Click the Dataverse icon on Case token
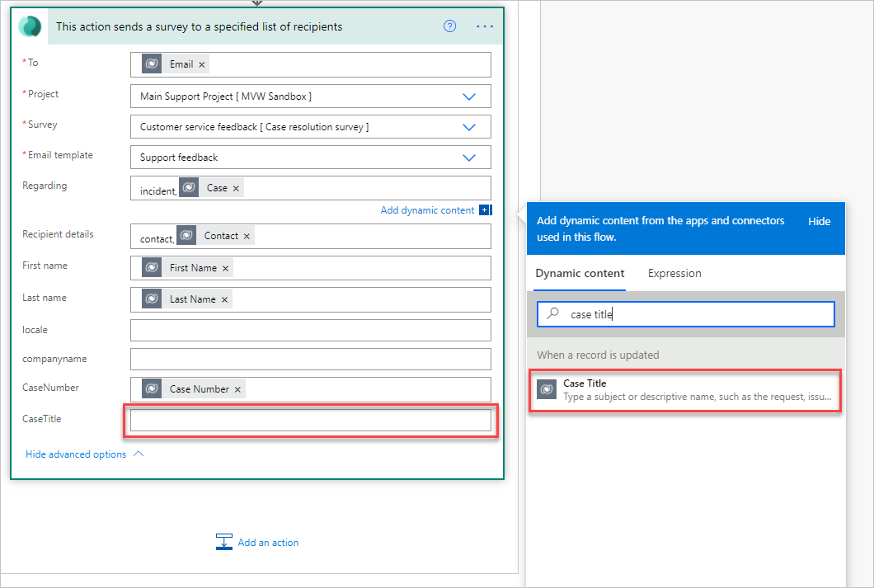Screen dimensions: 874x588 tap(189, 187)
